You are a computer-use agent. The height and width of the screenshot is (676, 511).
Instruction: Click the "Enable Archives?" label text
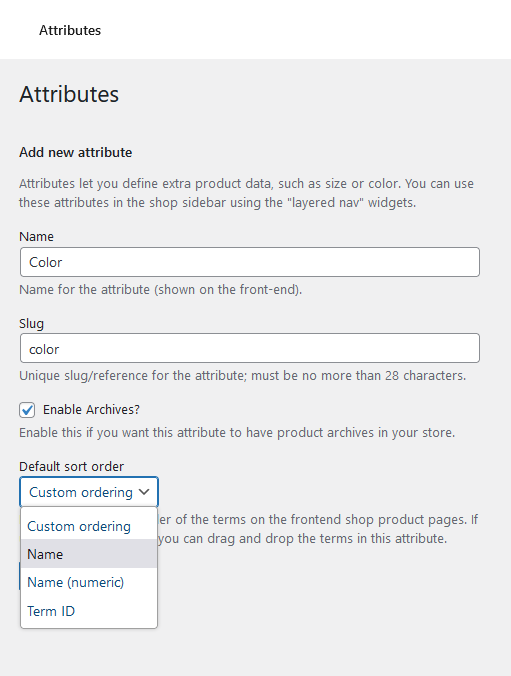coord(91,410)
